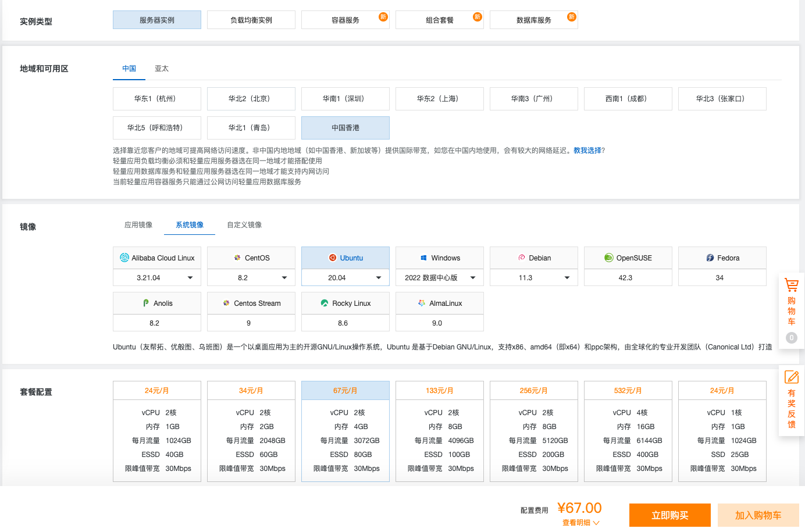Choose region 西南1（成都）

(x=628, y=99)
